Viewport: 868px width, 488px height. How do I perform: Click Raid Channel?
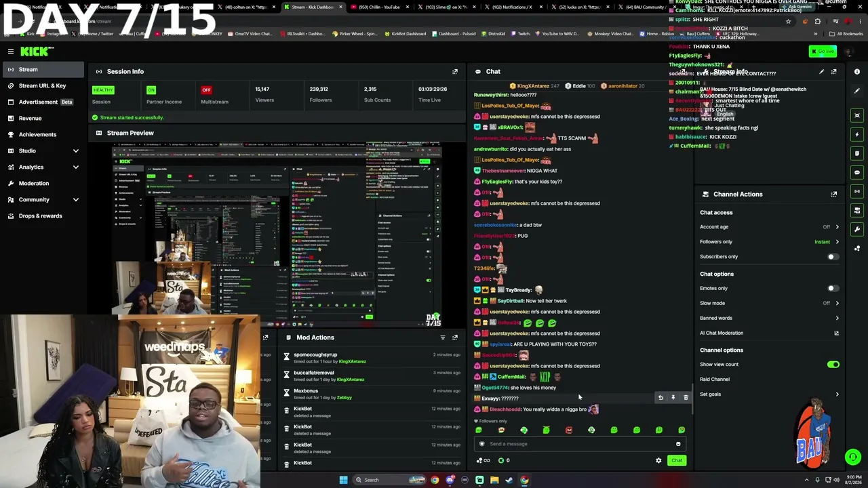coord(715,380)
